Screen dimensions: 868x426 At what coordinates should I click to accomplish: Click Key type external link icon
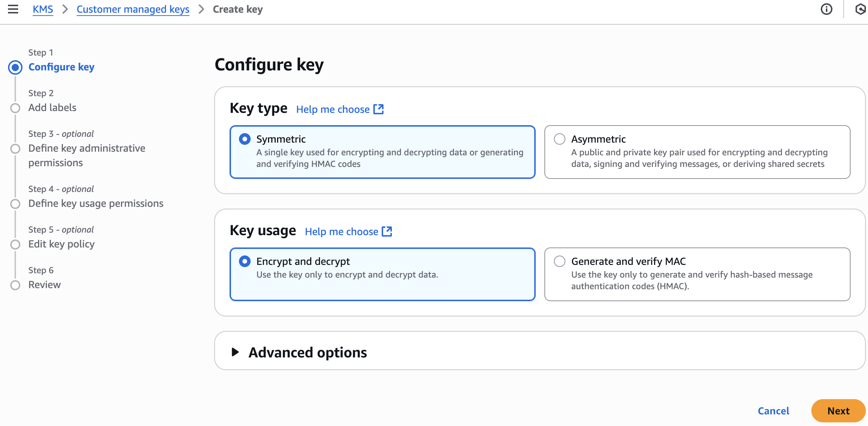378,109
